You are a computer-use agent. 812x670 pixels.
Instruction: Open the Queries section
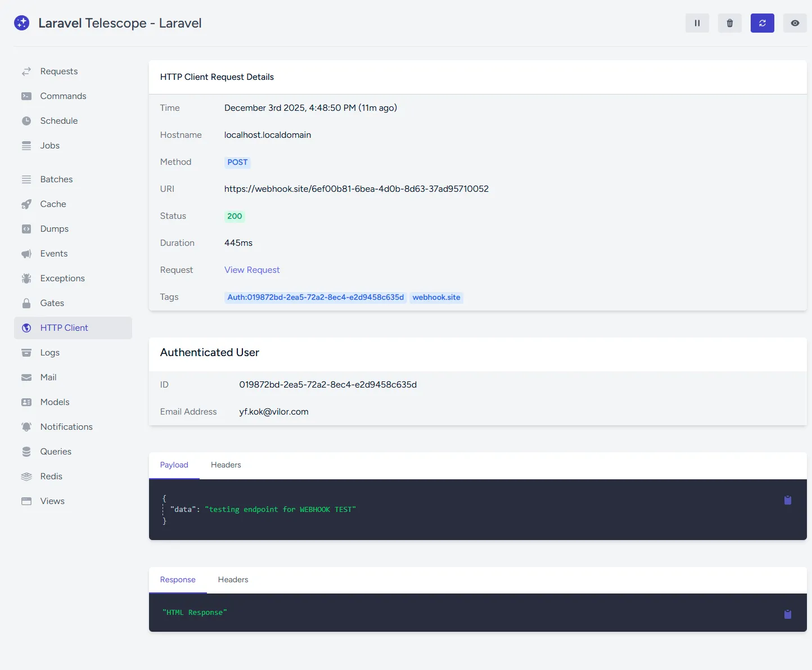[73, 452]
